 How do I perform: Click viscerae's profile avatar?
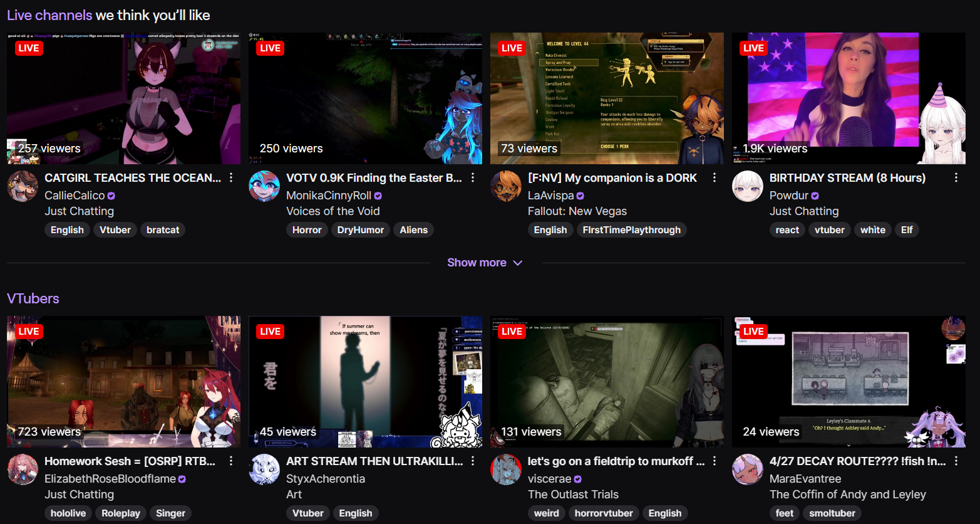(506, 469)
